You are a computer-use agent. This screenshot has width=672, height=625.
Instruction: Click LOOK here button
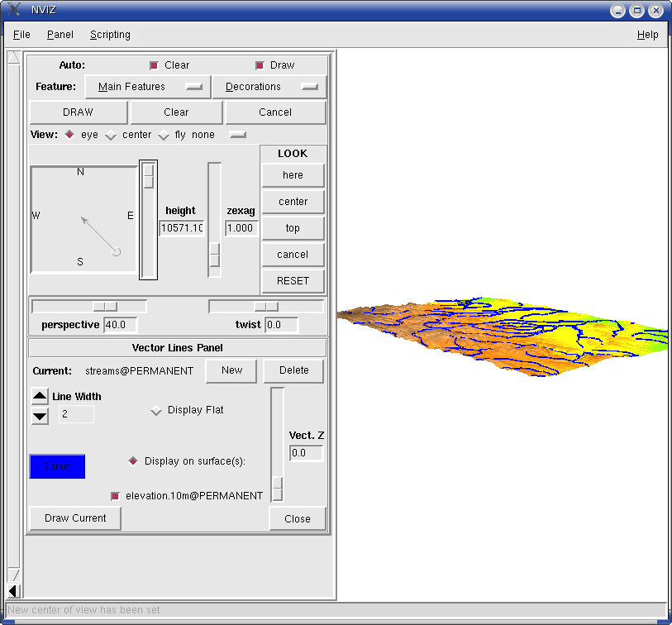293,175
